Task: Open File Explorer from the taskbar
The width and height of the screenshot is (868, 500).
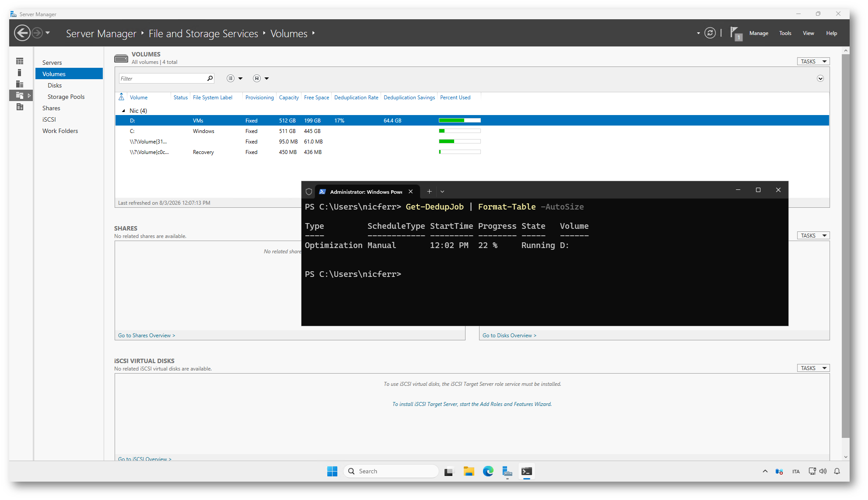Action: [x=469, y=472]
